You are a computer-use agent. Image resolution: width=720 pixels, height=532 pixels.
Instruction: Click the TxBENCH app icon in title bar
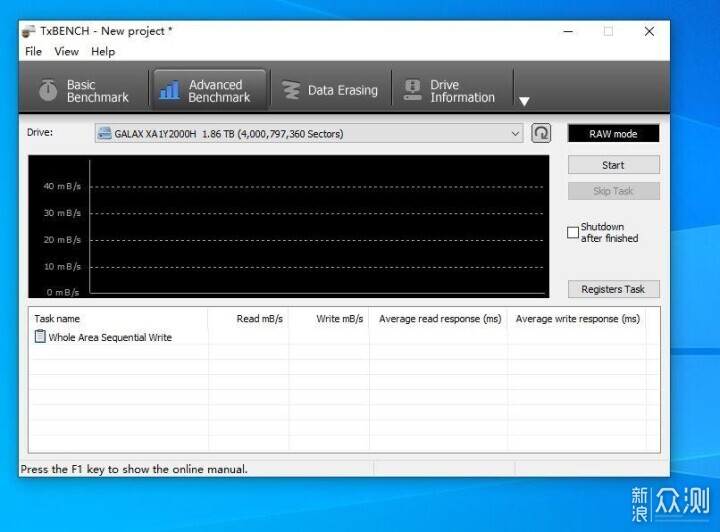tap(28, 31)
